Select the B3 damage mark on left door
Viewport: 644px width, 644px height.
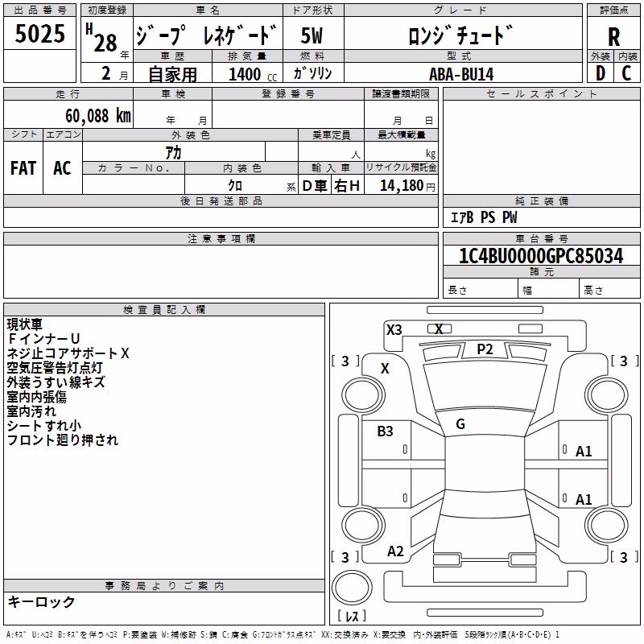[385, 431]
